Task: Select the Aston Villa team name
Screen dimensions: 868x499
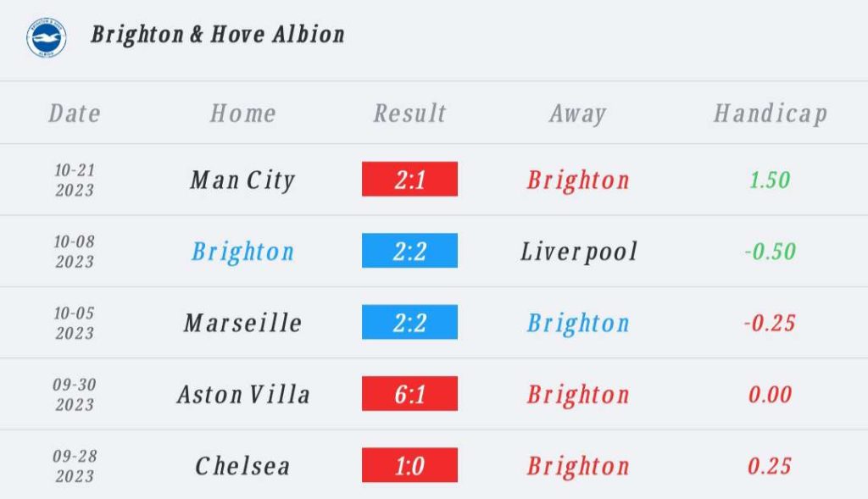Action: click(x=243, y=395)
